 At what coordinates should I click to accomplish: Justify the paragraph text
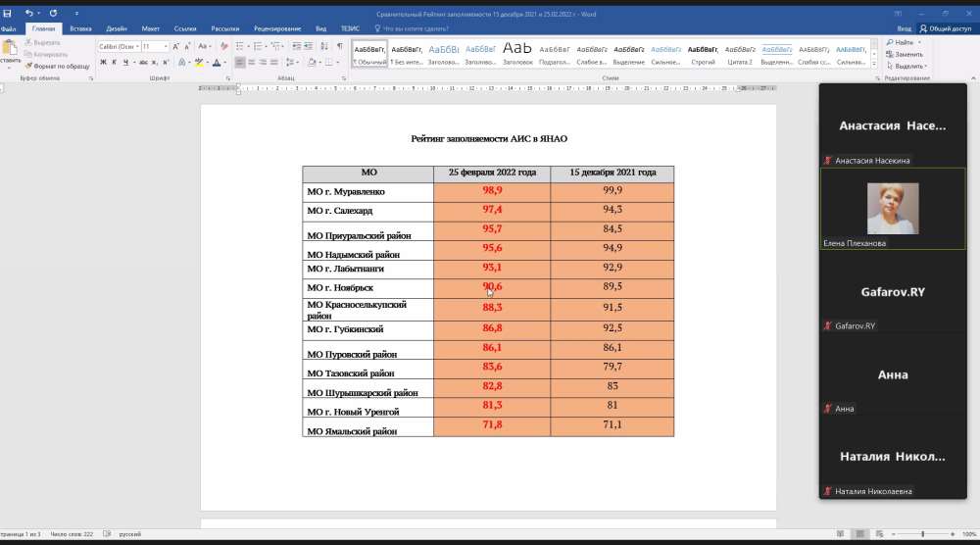pyautogui.click(x=273, y=63)
